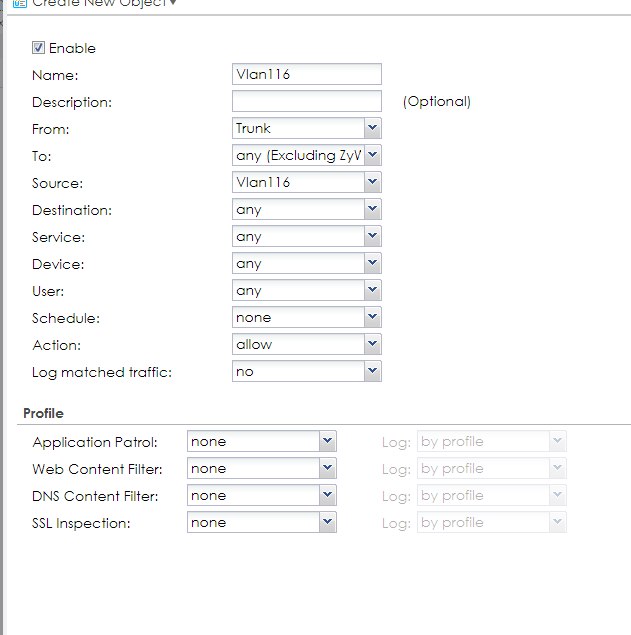Uncheck the Enable checkbox
The image size is (631, 635).
coord(38,48)
